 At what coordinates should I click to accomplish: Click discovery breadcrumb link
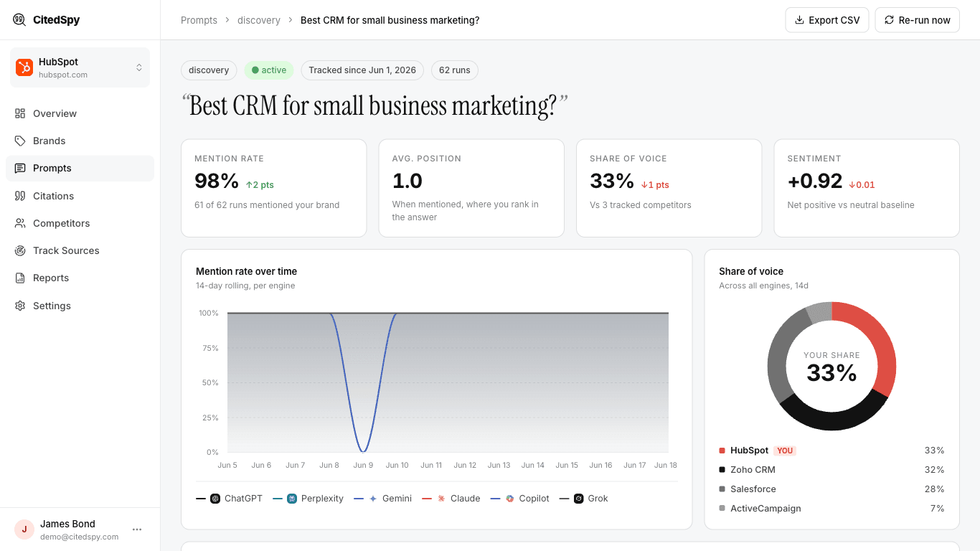pyautogui.click(x=259, y=20)
